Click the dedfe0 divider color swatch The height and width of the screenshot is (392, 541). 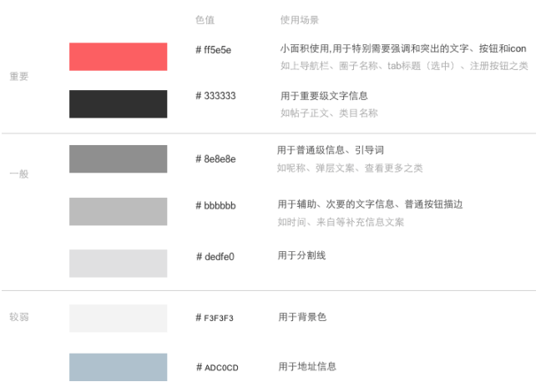(118, 263)
